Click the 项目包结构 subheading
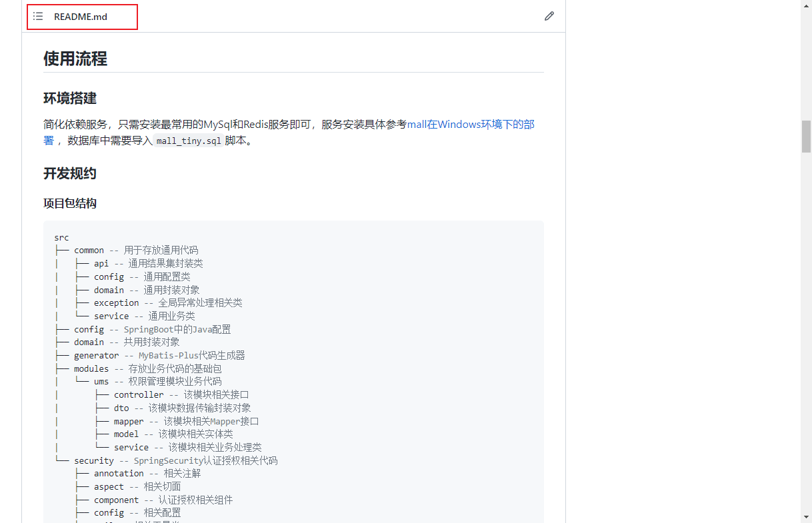Image resolution: width=812 pixels, height=523 pixels. click(x=69, y=203)
